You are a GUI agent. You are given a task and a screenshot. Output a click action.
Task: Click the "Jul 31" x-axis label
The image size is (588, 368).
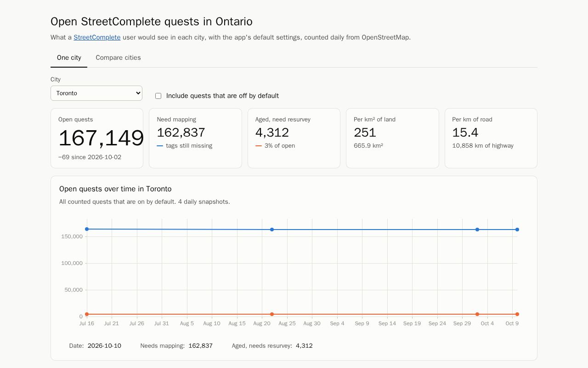162,323
